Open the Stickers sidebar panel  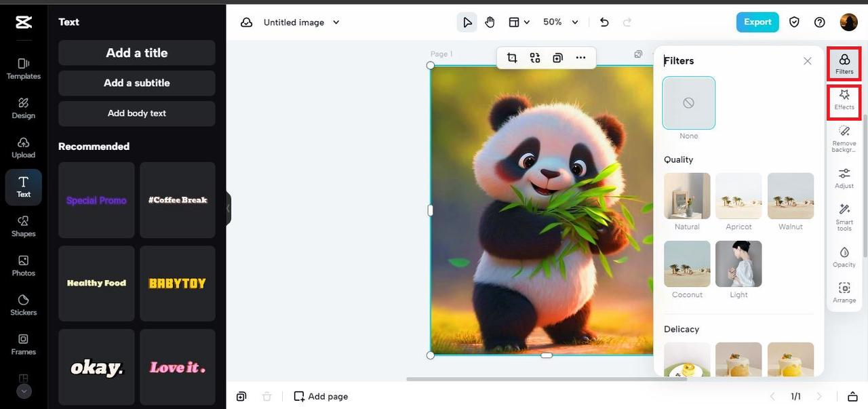click(24, 305)
